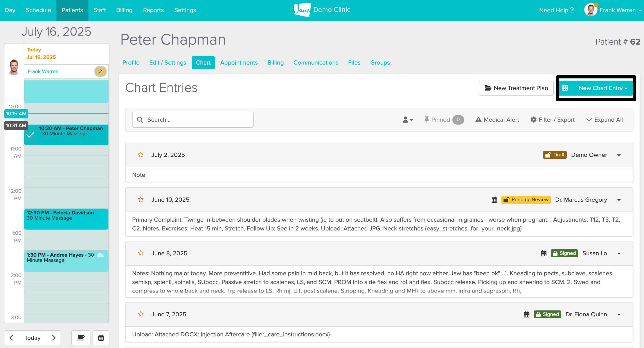This screenshot has width=644, height=348.
Task: Switch to the Appointments tab
Action: click(x=239, y=63)
